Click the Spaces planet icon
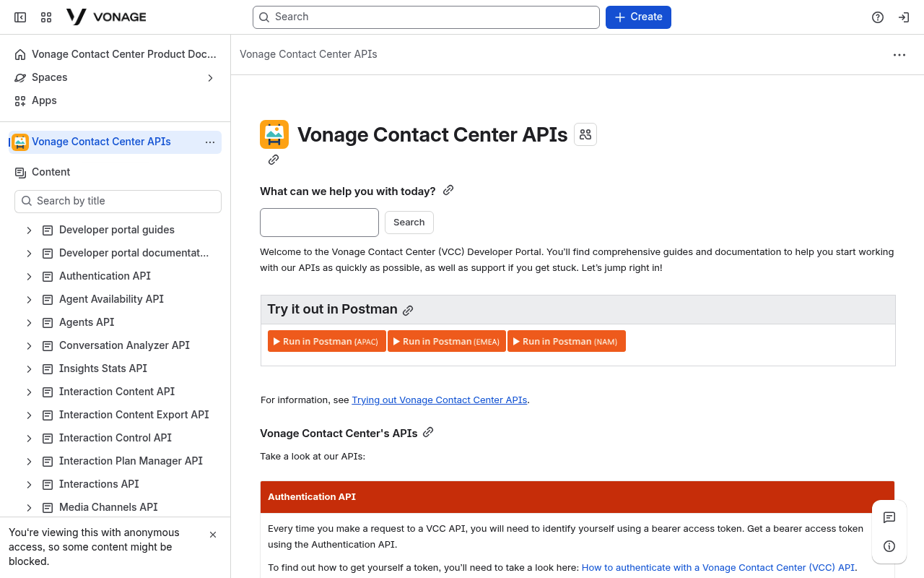 (x=20, y=77)
